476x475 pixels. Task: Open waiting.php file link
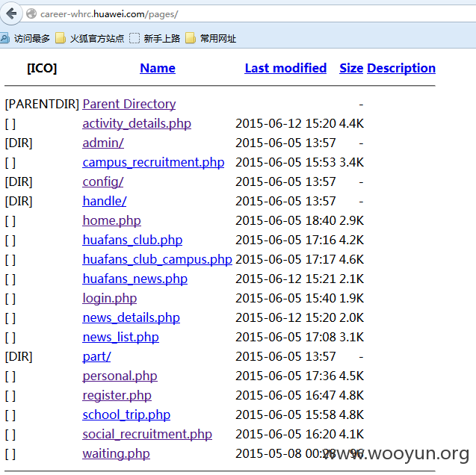click(x=117, y=454)
